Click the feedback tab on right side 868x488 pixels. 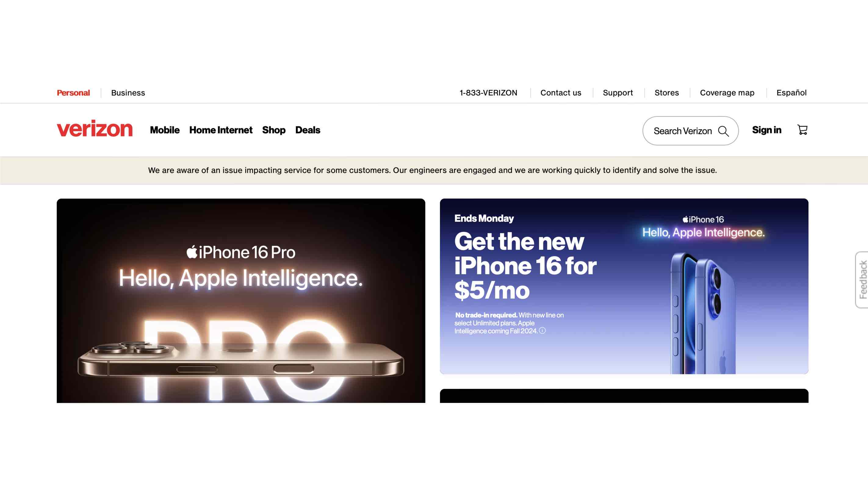coord(861,279)
